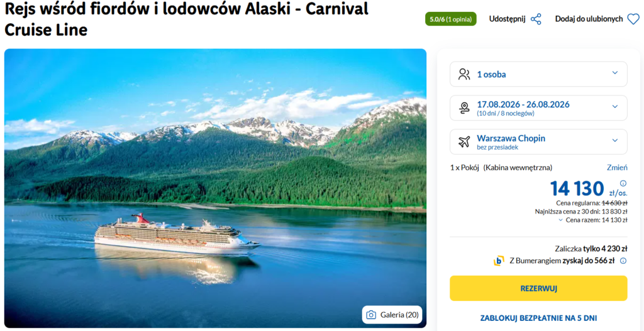This screenshot has height=331, width=644.
Task: Click the airplane icon beside Warszawa Chopin
Action: click(464, 142)
